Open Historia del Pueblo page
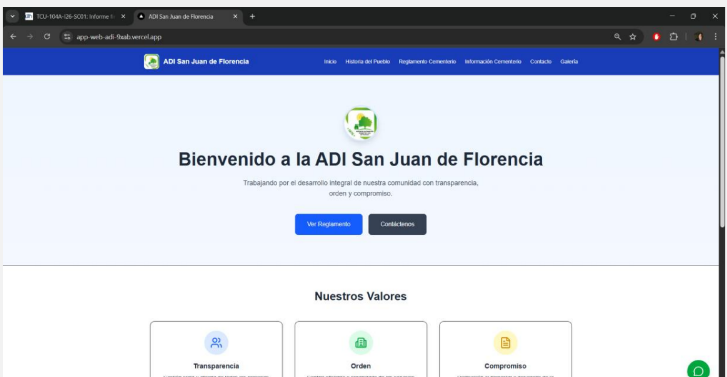The width and height of the screenshot is (727, 377). click(x=368, y=62)
